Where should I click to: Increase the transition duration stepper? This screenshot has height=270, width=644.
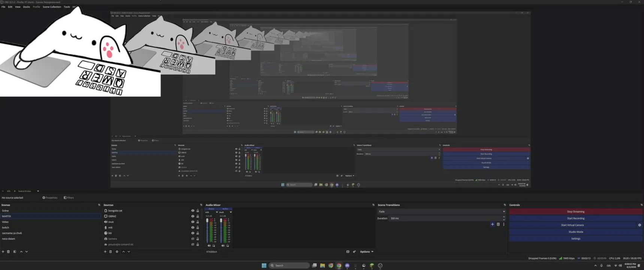click(x=504, y=217)
